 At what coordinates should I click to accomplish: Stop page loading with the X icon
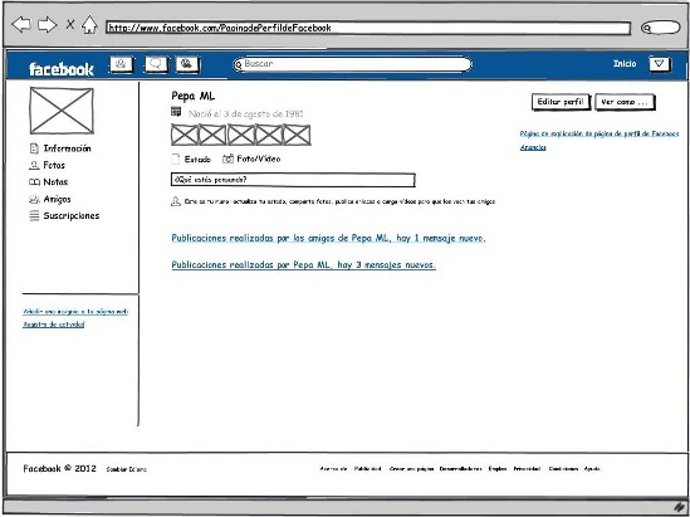click(x=70, y=25)
